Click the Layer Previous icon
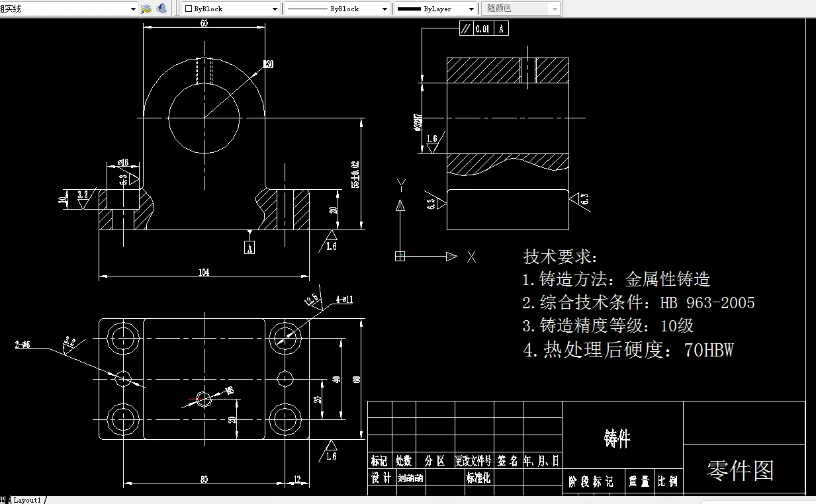This screenshot has width=816, height=504. click(x=160, y=8)
